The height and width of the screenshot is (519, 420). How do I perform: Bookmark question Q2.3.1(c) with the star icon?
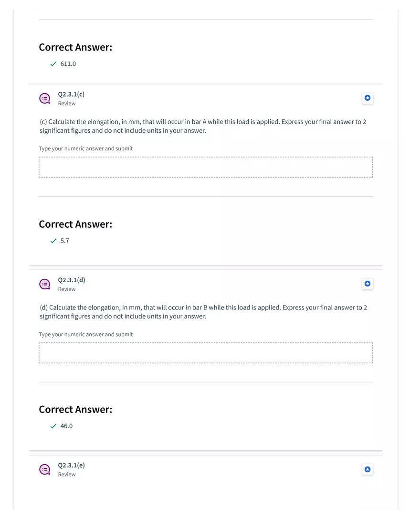coord(367,98)
